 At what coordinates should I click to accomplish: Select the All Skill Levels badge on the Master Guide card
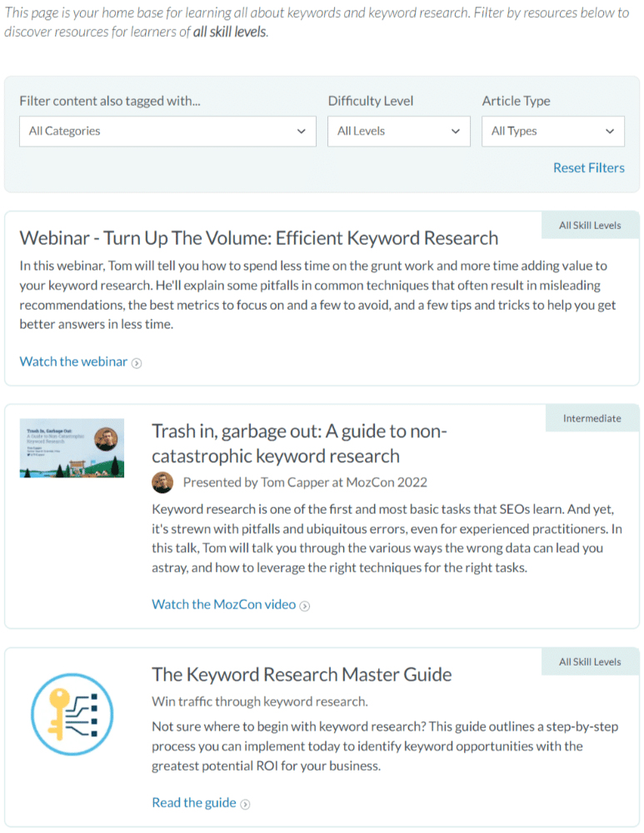[590, 661]
